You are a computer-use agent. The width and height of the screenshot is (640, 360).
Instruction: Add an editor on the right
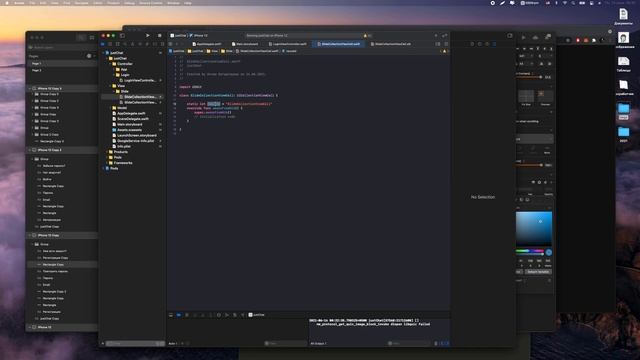pyautogui.click(x=446, y=44)
